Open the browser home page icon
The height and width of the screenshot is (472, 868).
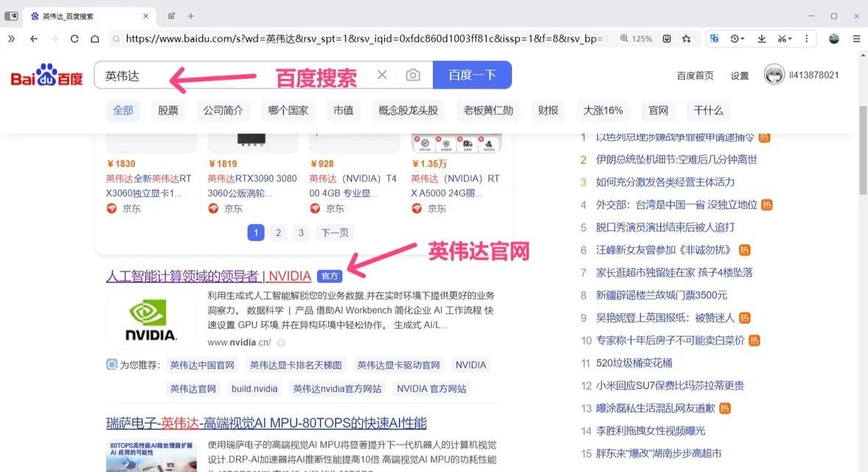pyautogui.click(x=94, y=39)
